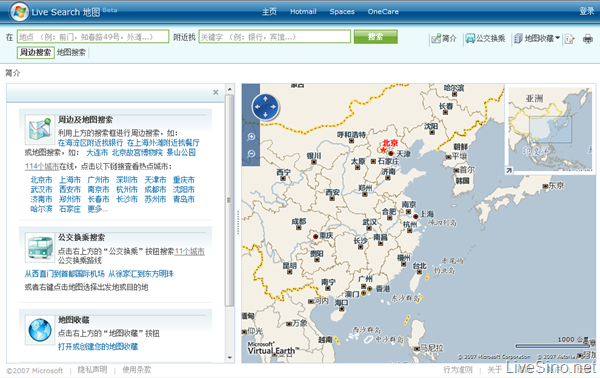600x378 pixels.
Task: Click the 东京 city marker on map
Action: [545, 186]
